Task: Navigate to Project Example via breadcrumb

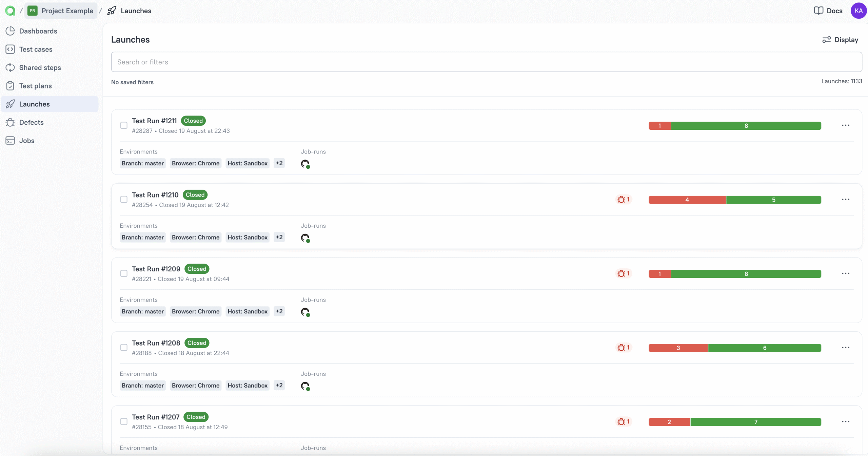Action: [x=68, y=11]
